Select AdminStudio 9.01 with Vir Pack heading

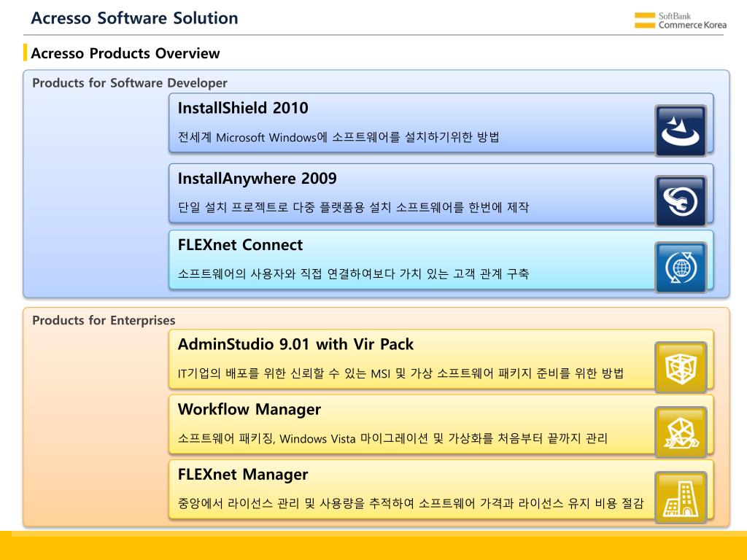(x=295, y=344)
